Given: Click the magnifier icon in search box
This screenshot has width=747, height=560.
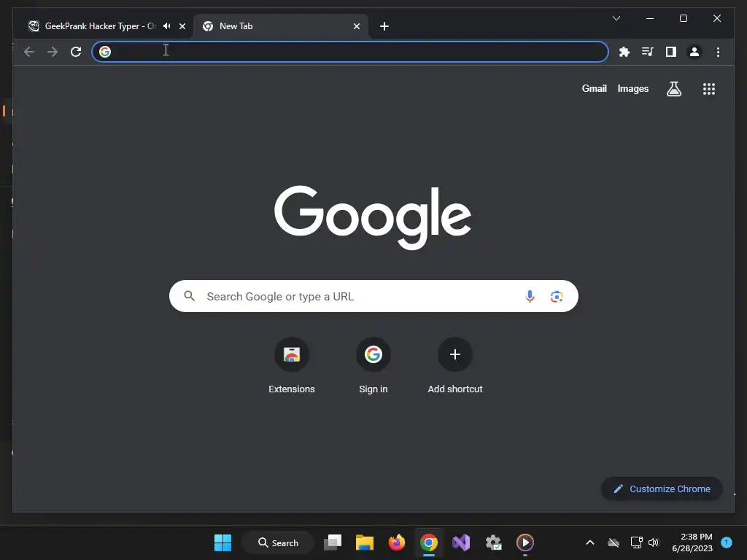Looking at the screenshot, I should [190, 296].
